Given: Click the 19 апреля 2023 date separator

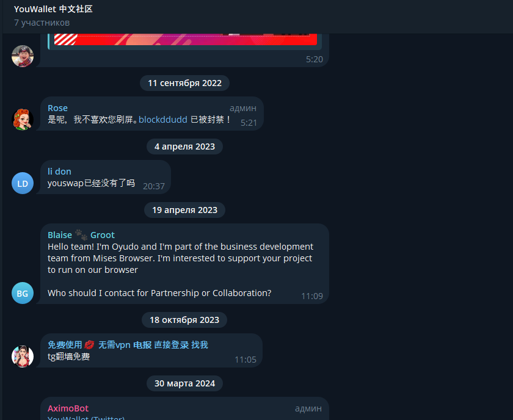Looking at the screenshot, I should pos(184,210).
